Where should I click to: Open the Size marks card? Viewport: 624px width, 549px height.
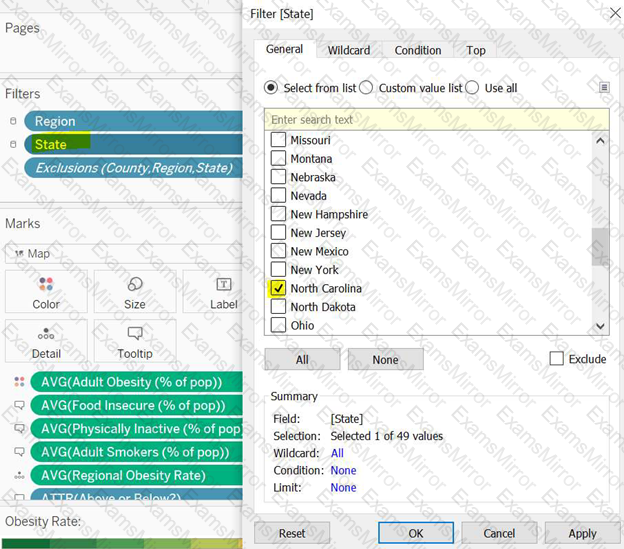pos(135,292)
